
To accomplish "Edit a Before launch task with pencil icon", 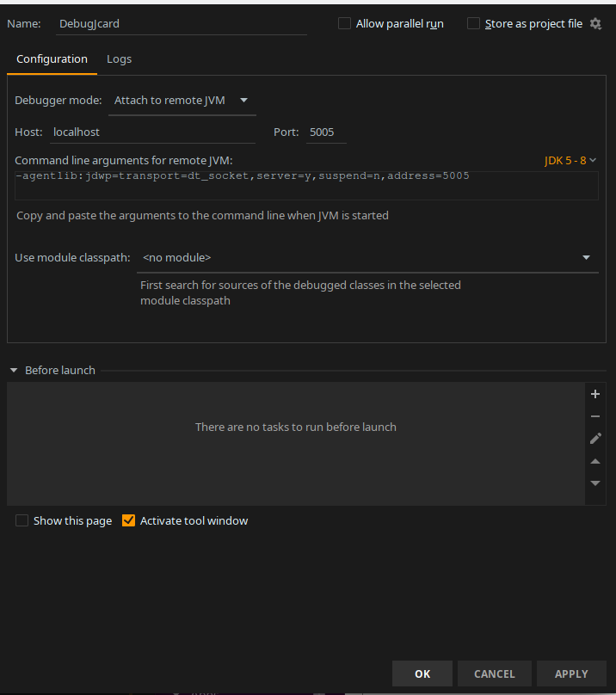I will pyautogui.click(x=594, y=439).
